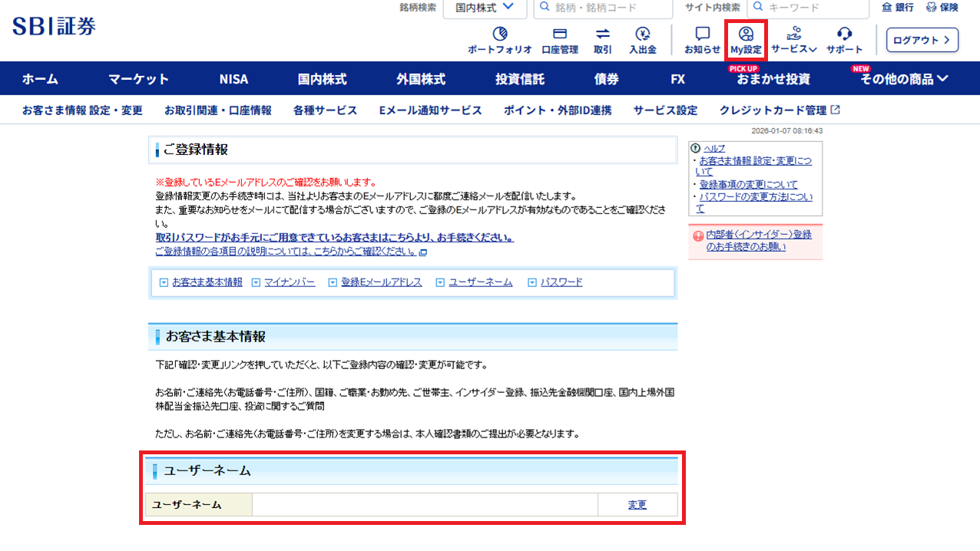Click the ヘルプ link
The height and width of the screenshot is (551, 980).
coord(714,148)
